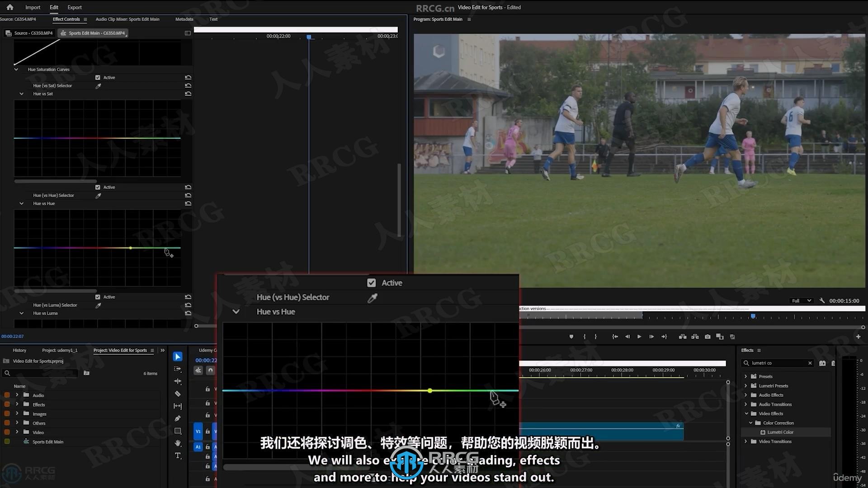Collapse the Hue vs Sat curve
The width and height of the screenshot is (868, 488).
tap(21, 94)
